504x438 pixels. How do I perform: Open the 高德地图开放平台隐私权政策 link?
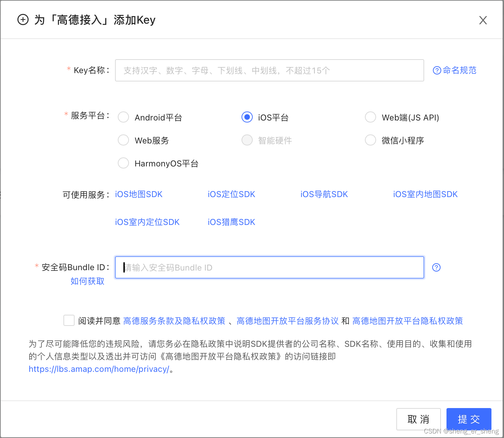407,321
